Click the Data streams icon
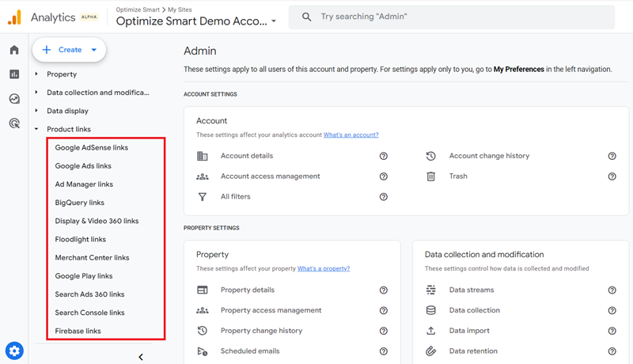This screenshot has height=364, width=633. point(430,290)
